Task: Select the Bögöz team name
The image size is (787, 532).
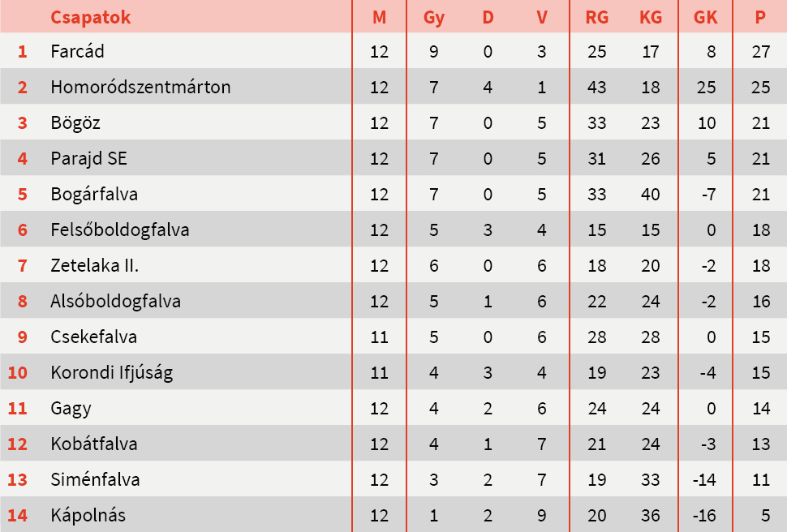Action: [x=75, y=122]
